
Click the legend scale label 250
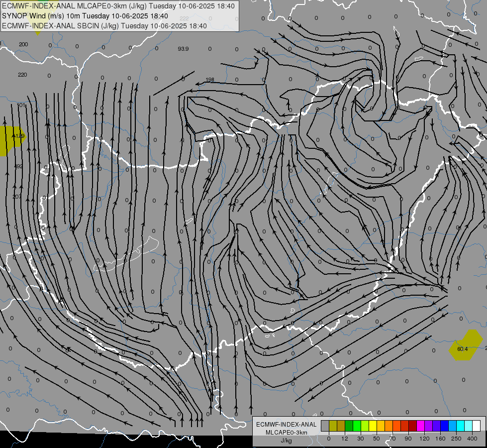click(x=456, y=439)
